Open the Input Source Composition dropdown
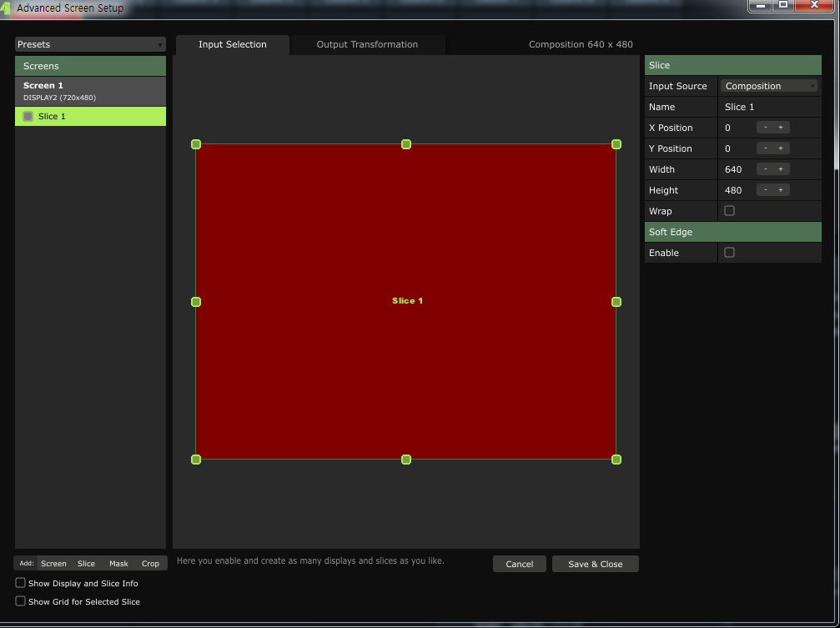Viewport: 840px width, 628px height. [769, 86]
